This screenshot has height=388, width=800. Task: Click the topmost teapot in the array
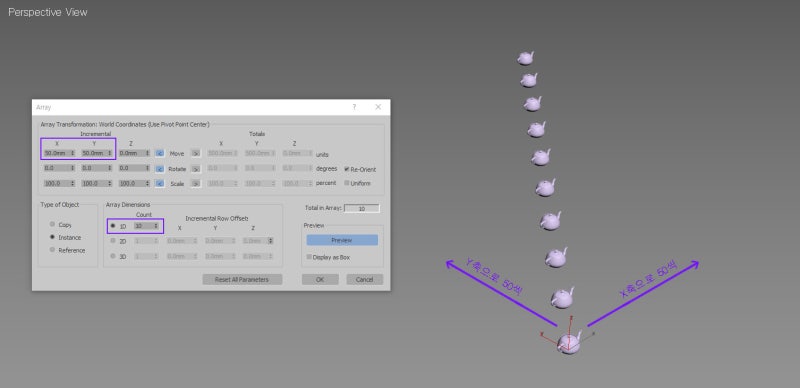[x=525, y=58]
